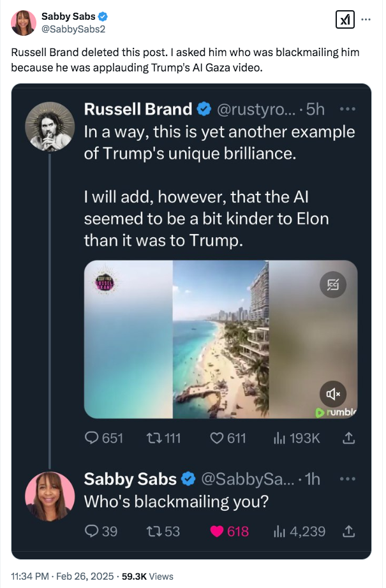Open the more options ellipsis on Sabby's post
The image size is (386, 588).
[366, 18]
